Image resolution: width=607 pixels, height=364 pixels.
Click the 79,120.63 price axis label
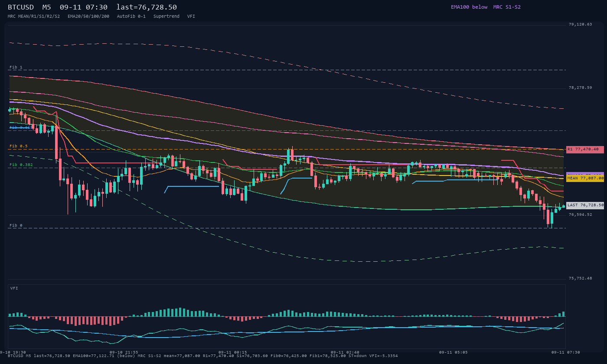[580, 24]
